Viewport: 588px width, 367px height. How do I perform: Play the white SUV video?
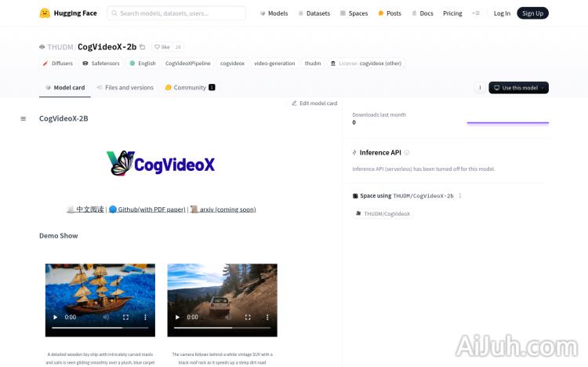(x=177, y=317)
